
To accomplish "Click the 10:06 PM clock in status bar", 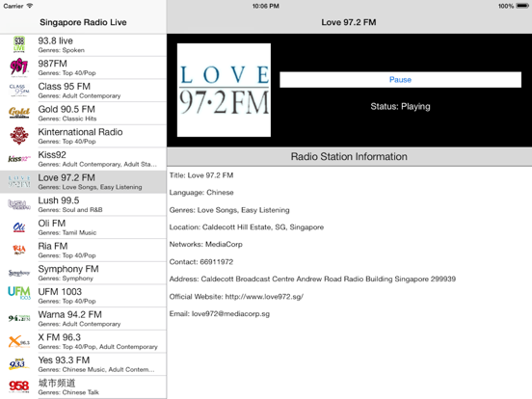I will coord(266,6).
